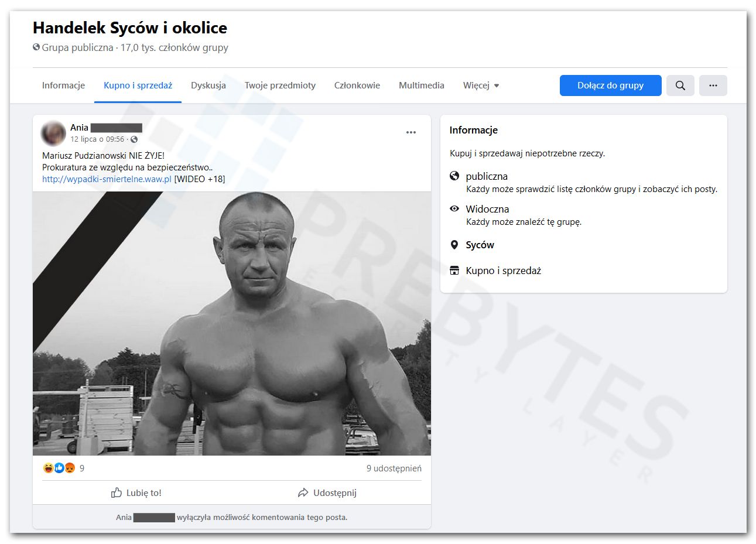Click the eye icon beside 'Widoczna'

[454, 208]
